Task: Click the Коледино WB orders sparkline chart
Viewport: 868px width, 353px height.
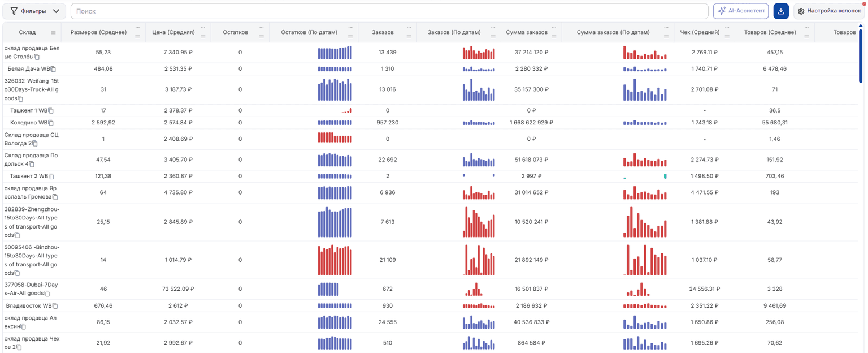Action: (479, 123)
